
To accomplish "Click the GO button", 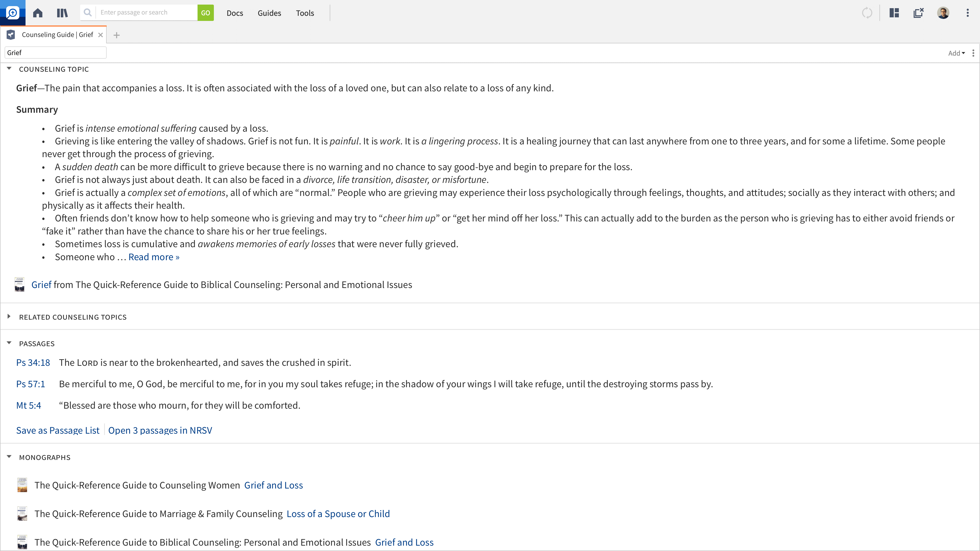I will tap(205, 12).
